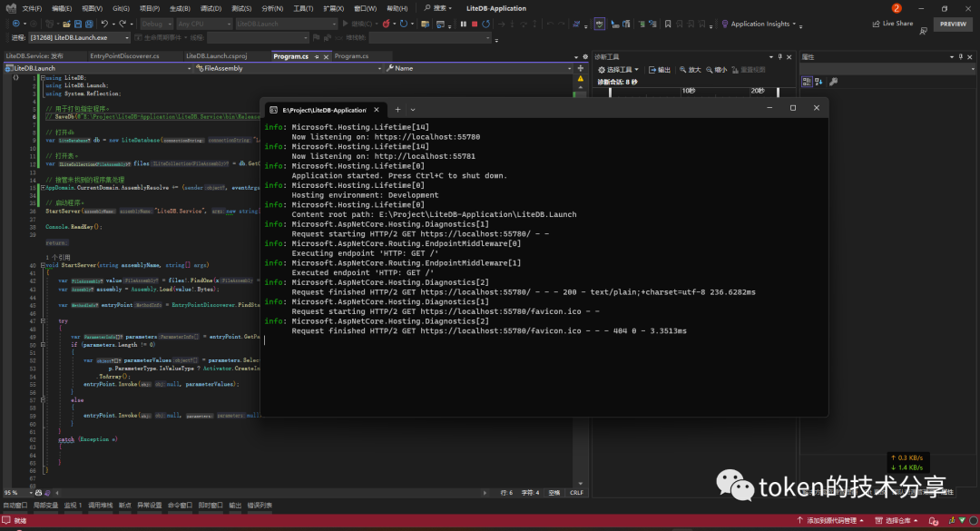The image size is (980, 531).
Task: Navigate backward with the blue arrow icon
Action: 15,24
